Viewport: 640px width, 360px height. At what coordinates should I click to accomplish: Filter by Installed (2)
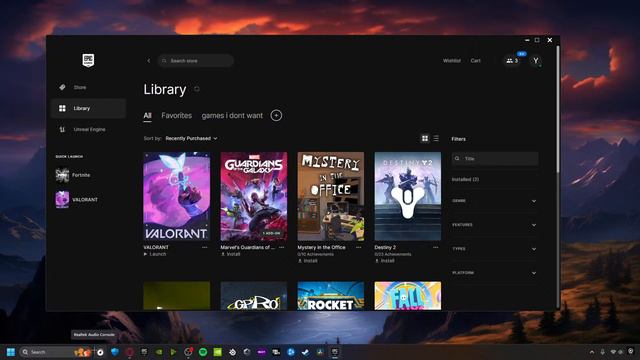tap(465, 180)
